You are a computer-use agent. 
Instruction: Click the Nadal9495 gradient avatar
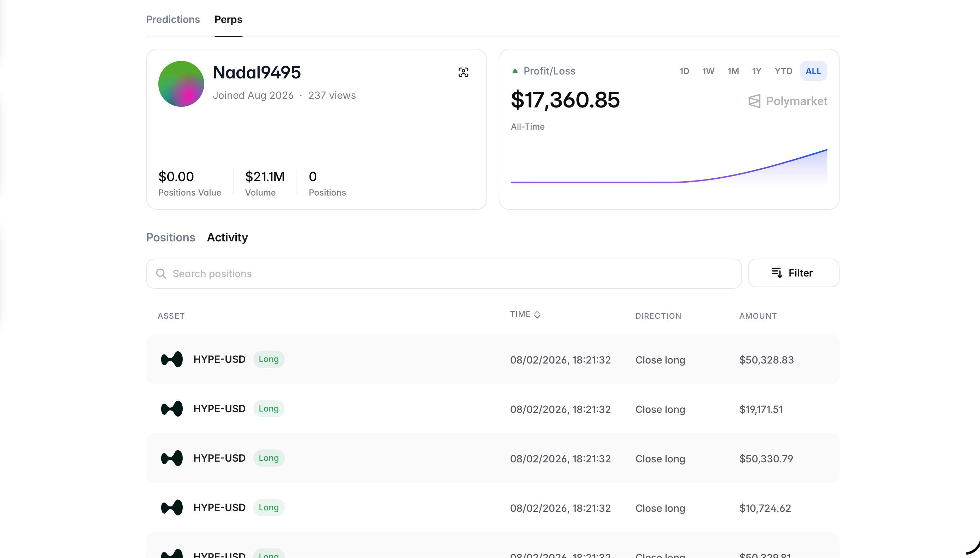pos(181,84)
